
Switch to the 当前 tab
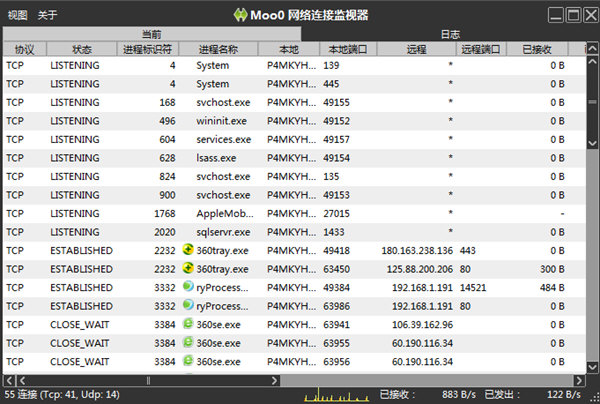pyautogui.click(x=151, y=34)
